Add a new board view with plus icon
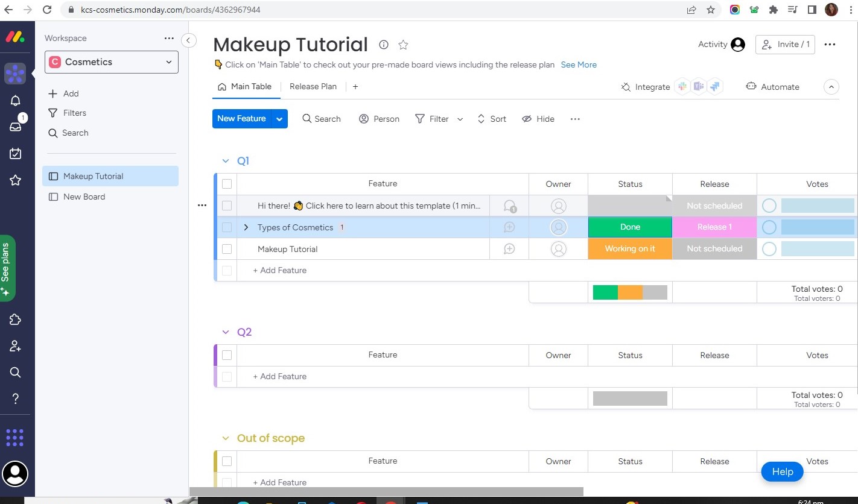Screen dimensions: 858x504 coord(355,87)
